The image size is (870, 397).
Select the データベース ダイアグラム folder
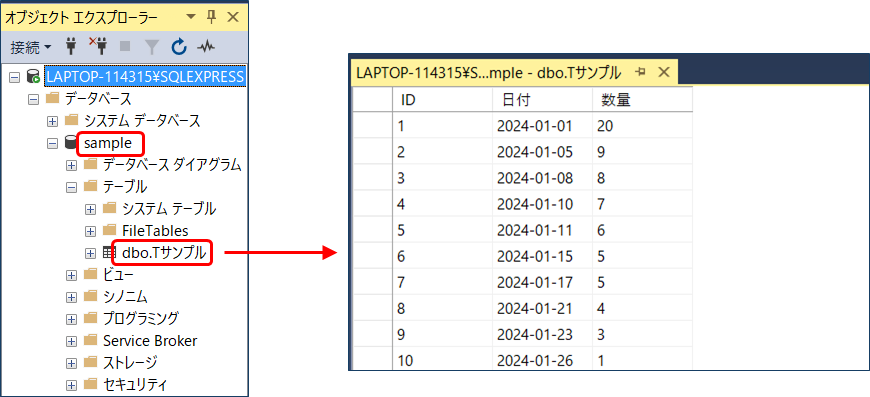tap(172, 165)
